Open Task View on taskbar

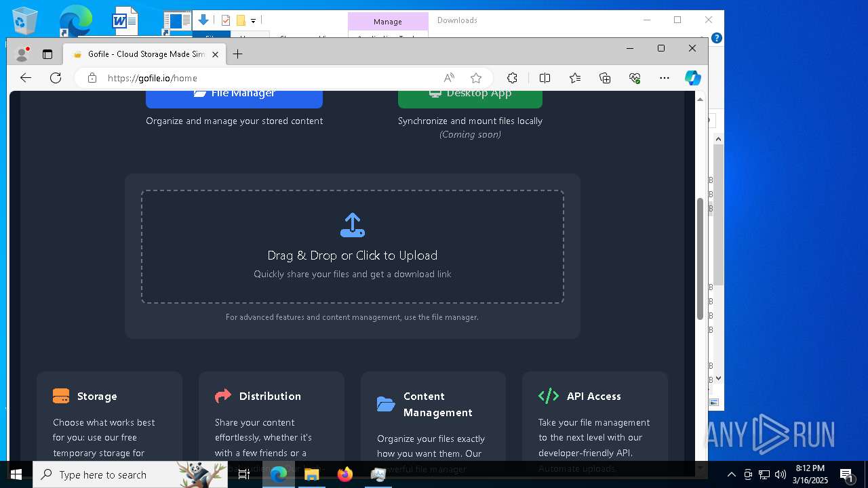244,474
